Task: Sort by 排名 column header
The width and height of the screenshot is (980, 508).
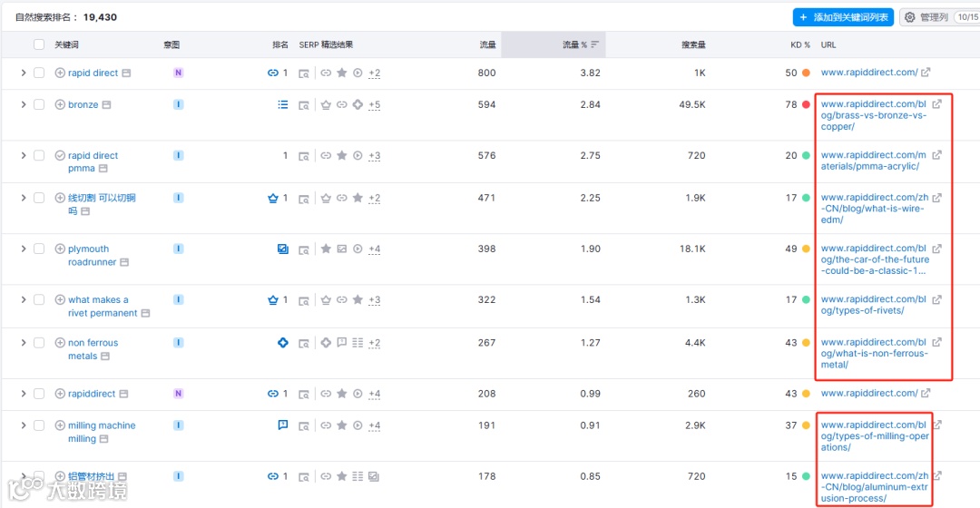Action: coord(280,45)
